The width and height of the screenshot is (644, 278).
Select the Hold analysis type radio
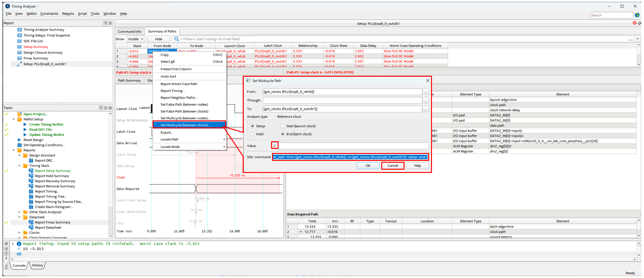[252, 134]
